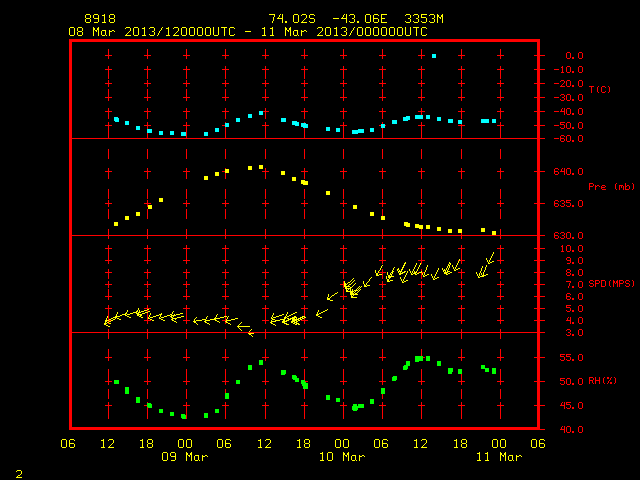Select the 11 Mar date label
The height and width of the screenshot is (480, 640).
[499, 457]
